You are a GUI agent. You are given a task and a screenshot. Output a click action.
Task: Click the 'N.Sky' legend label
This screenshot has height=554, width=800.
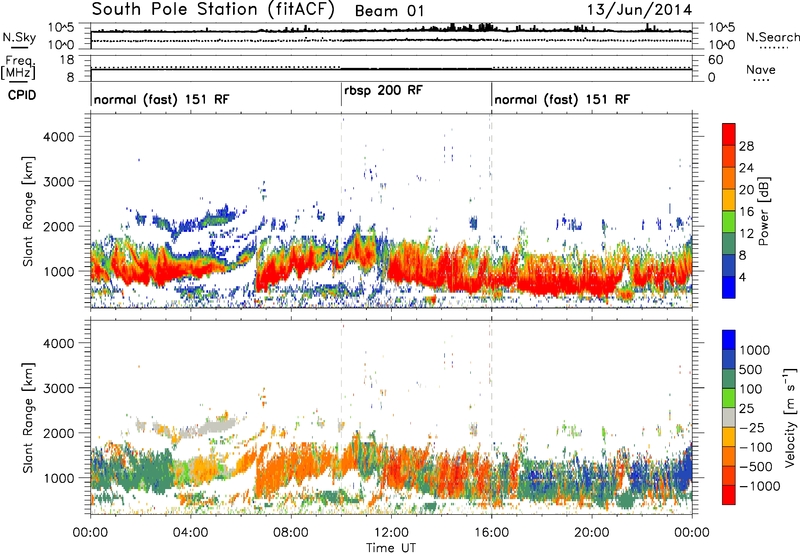tap(19, 37)
